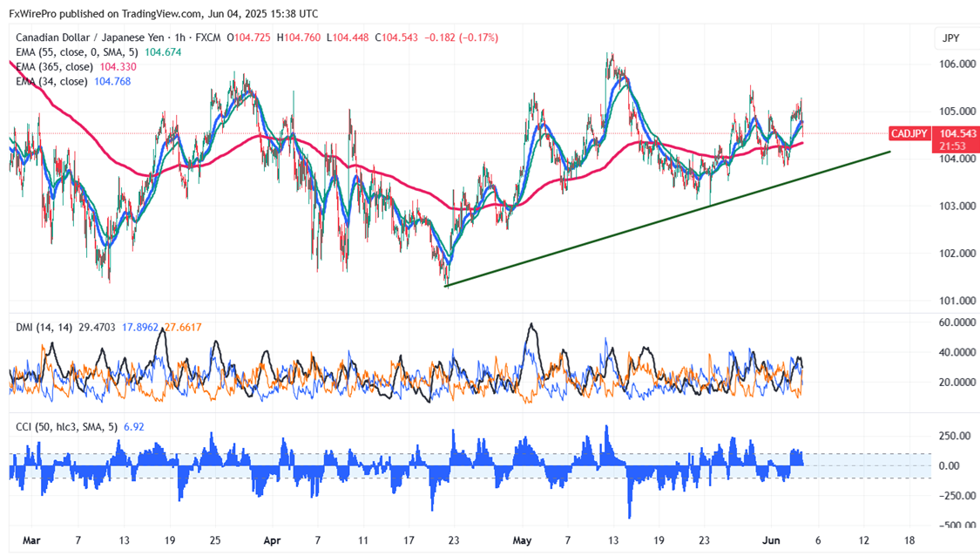The height and width of the screenshot is (556, 980).
Task: Click the DMI ADX value 29.4703
Action: tap(97, 327)
